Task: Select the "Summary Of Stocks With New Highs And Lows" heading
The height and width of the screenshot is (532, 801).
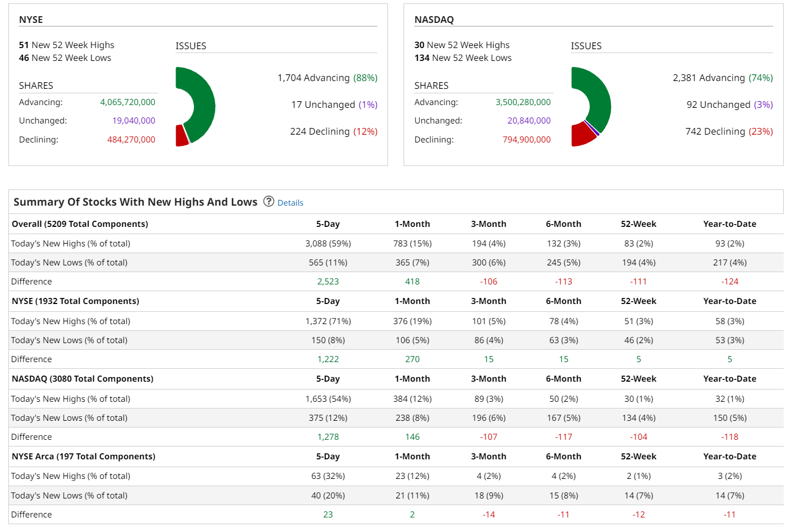Action: coord(135,202)
